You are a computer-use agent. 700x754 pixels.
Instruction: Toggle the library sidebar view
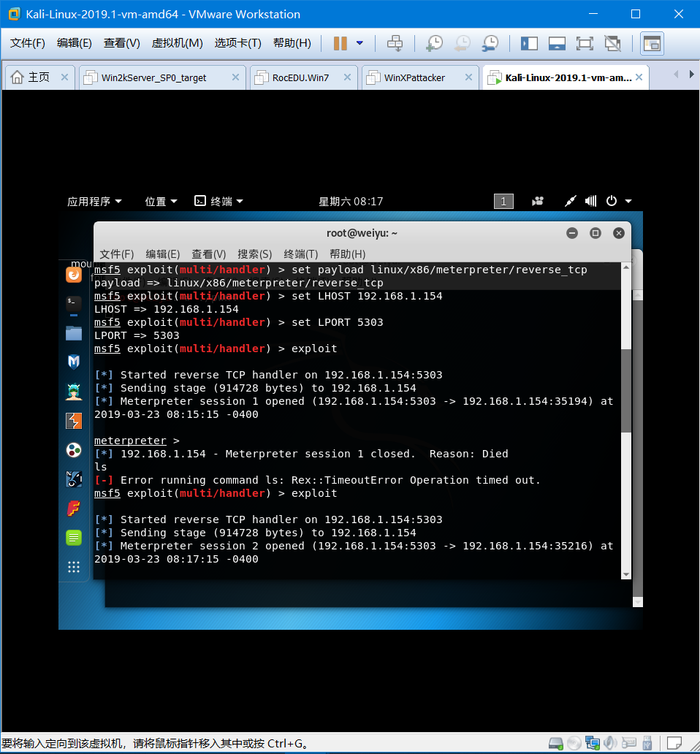click(x=529, y=43)
